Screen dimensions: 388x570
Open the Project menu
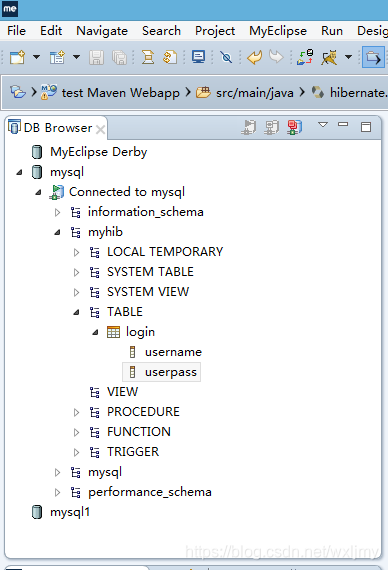pyautogui.click(x=215, y=31)
